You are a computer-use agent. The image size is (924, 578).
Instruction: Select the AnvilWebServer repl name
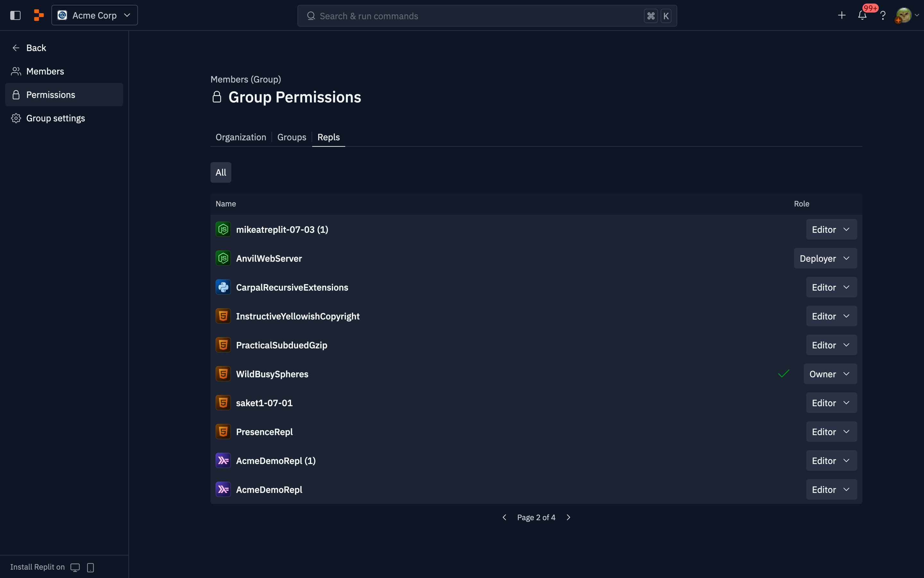point(269,258)
